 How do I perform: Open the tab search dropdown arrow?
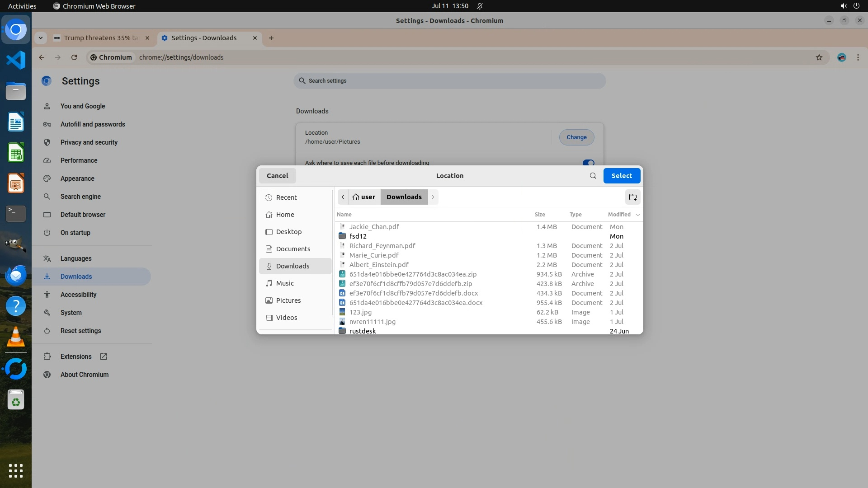click(x=41, y=38)
